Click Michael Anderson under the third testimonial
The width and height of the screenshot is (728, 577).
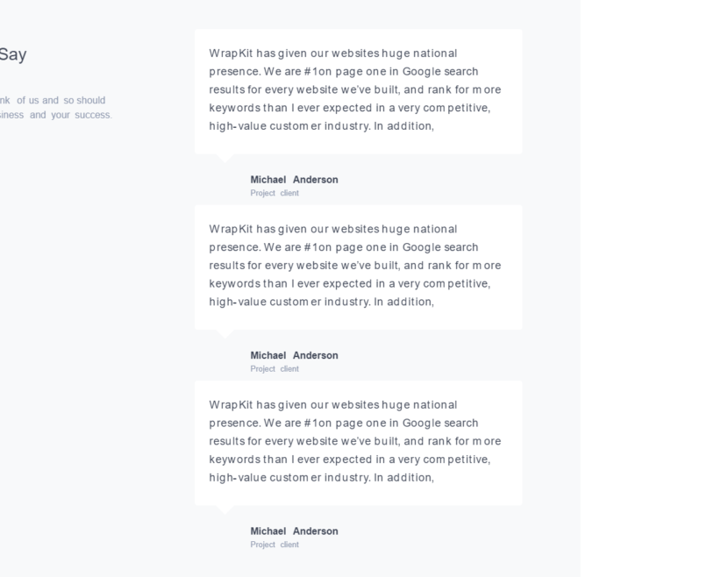[294, 531]
